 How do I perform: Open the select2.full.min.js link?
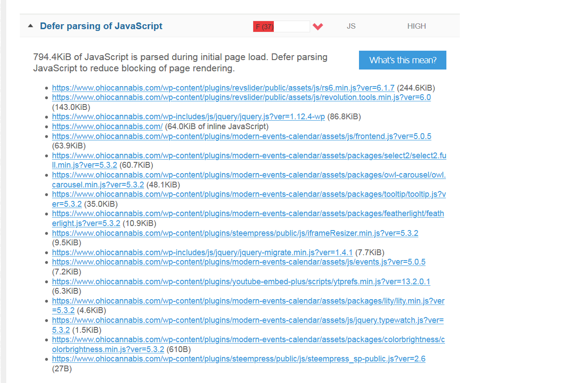(249, 160)
